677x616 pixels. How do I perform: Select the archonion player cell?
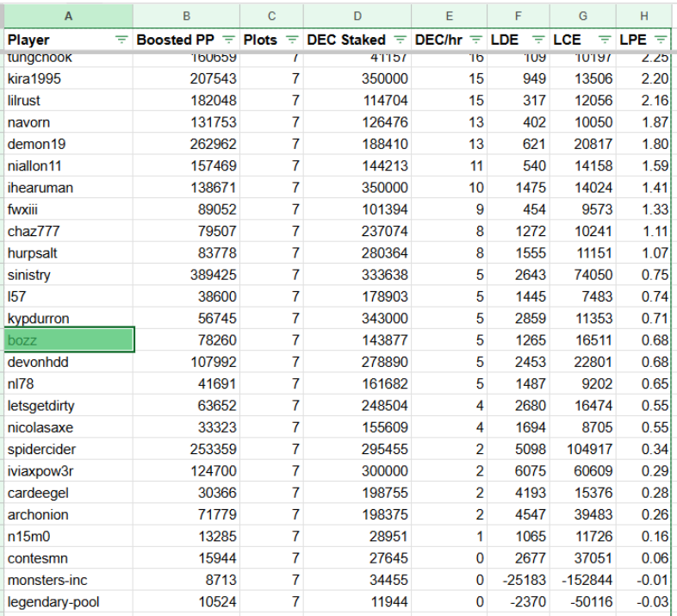click(x=68, y=514)
